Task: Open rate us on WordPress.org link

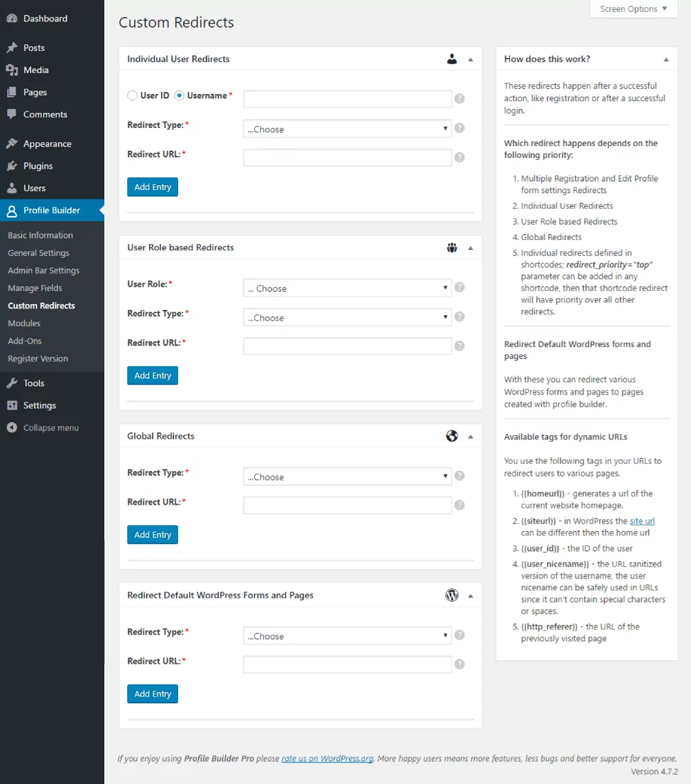Action: [327, 759]
